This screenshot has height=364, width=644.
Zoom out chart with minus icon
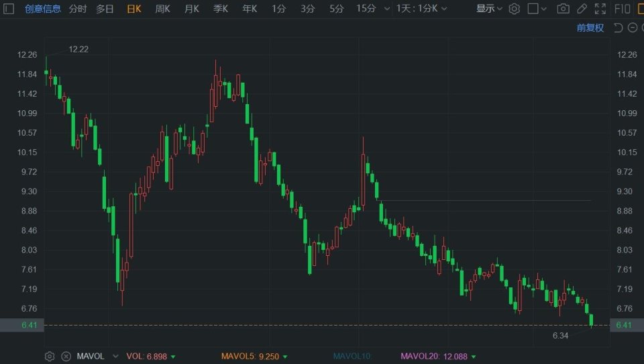click(633, 28)
